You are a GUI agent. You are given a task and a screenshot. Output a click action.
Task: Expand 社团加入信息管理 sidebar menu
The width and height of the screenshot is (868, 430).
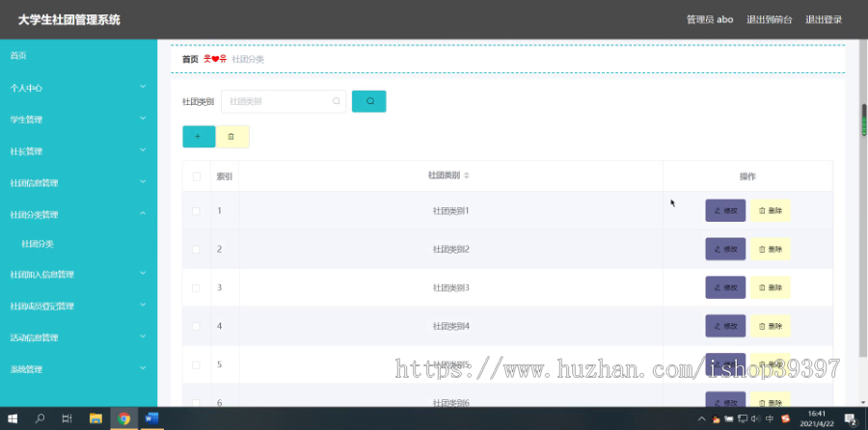pos(79,274)
